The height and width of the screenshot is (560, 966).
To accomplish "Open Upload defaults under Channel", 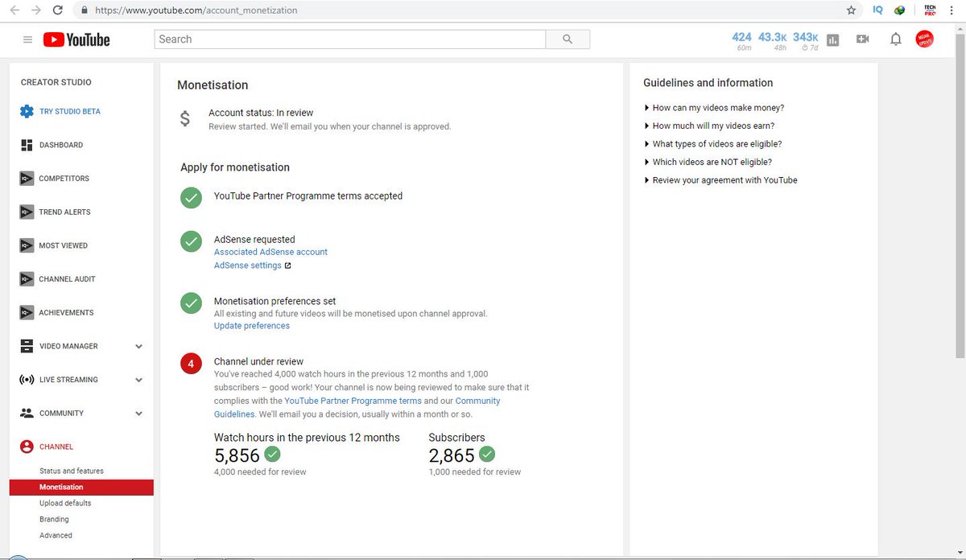I will tap(65, 503).
